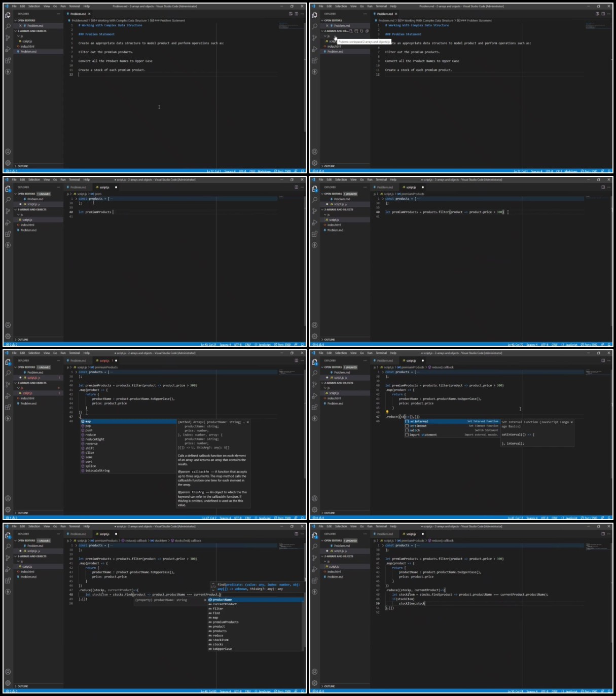This screenshot has width=616, height=696.
Task: Close the setInterval snippet details popup
Action: [571, 422]
